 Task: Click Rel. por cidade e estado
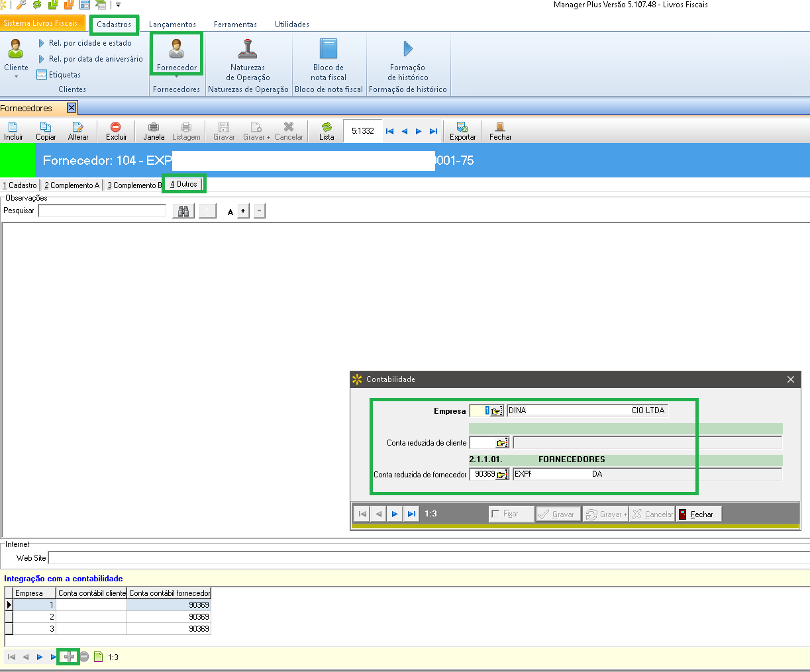coord(90,43)
